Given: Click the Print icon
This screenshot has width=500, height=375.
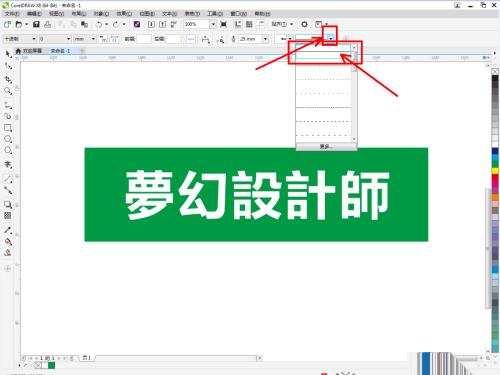Looking at the screenshot, I should pyautogui.click(x=48, y=24).
